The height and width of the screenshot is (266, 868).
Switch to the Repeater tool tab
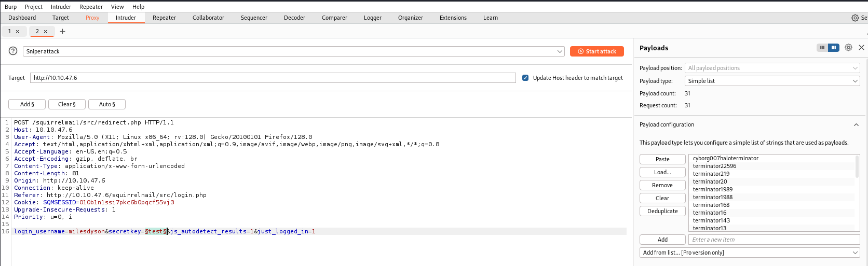click(x=164, y=18)
